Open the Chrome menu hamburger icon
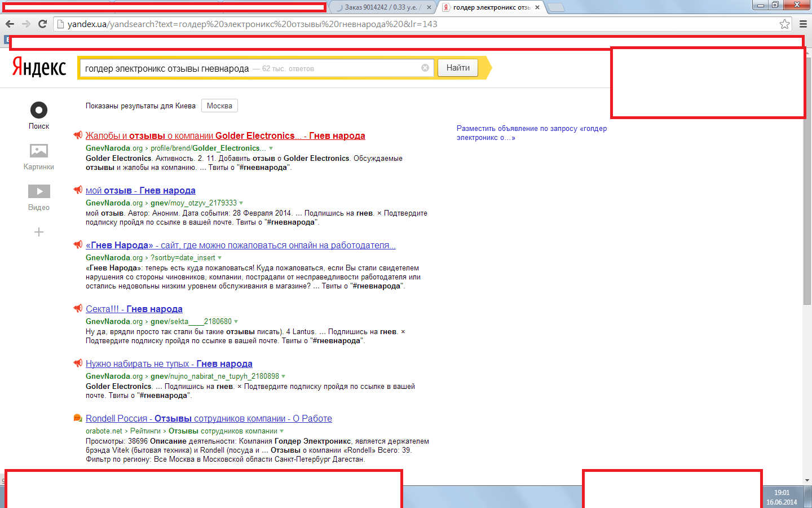This screenshot has height=508, width=812. [x=803, y=24]
